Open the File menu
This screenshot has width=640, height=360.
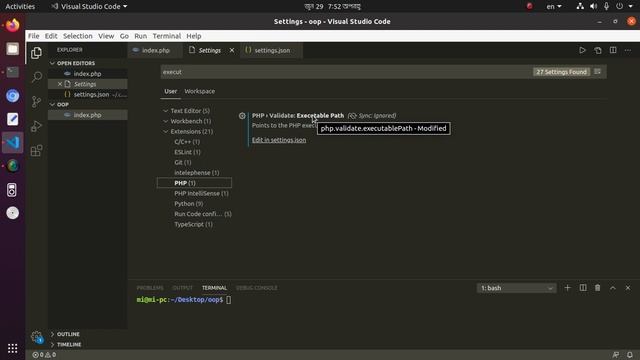coord(33,36)
